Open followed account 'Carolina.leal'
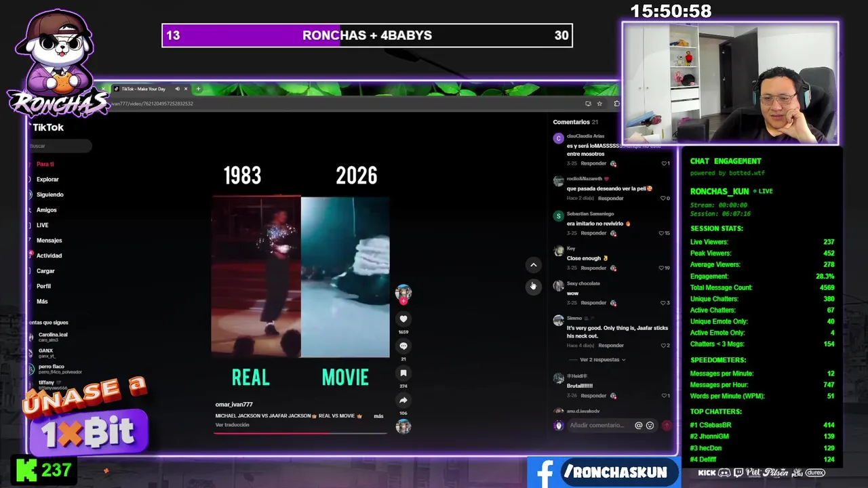868x488 pixels. (53, 337)
